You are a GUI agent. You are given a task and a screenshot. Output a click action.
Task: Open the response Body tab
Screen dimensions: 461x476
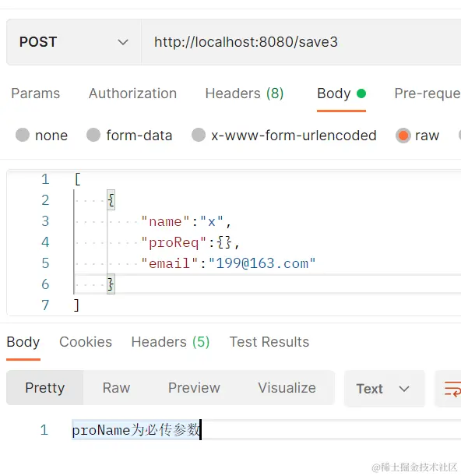(x=23, y=342)
